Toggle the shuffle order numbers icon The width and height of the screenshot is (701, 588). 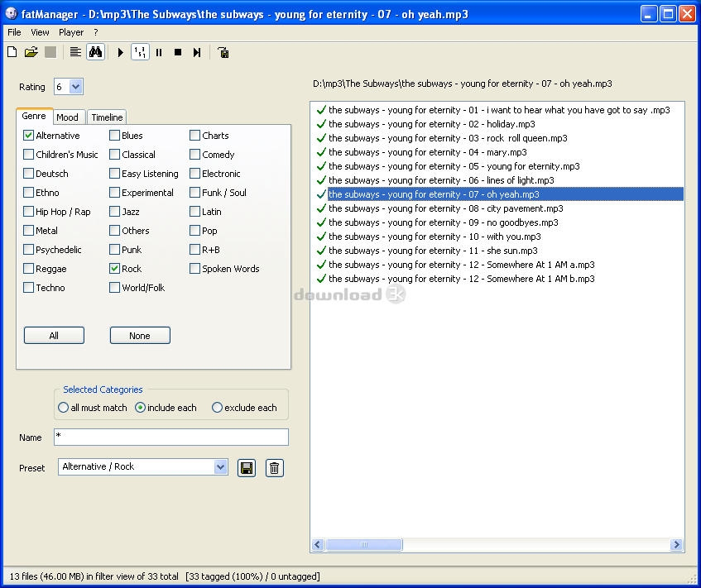pyautogui.click(x=140, y=52)
